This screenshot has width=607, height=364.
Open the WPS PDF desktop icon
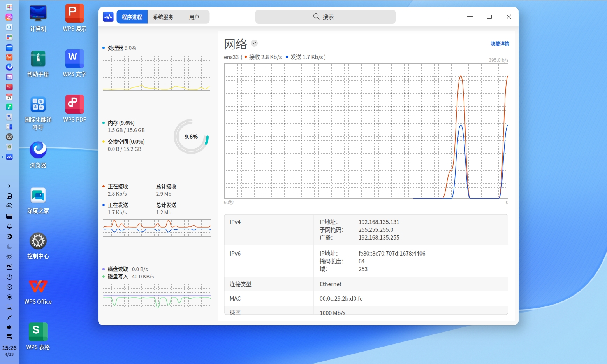point(75,109)
